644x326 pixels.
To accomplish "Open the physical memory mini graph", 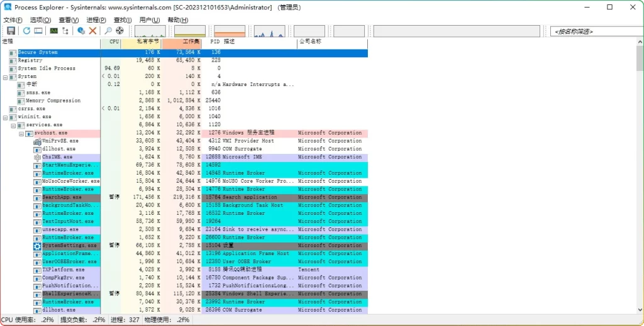I will (x=230, y=31).
